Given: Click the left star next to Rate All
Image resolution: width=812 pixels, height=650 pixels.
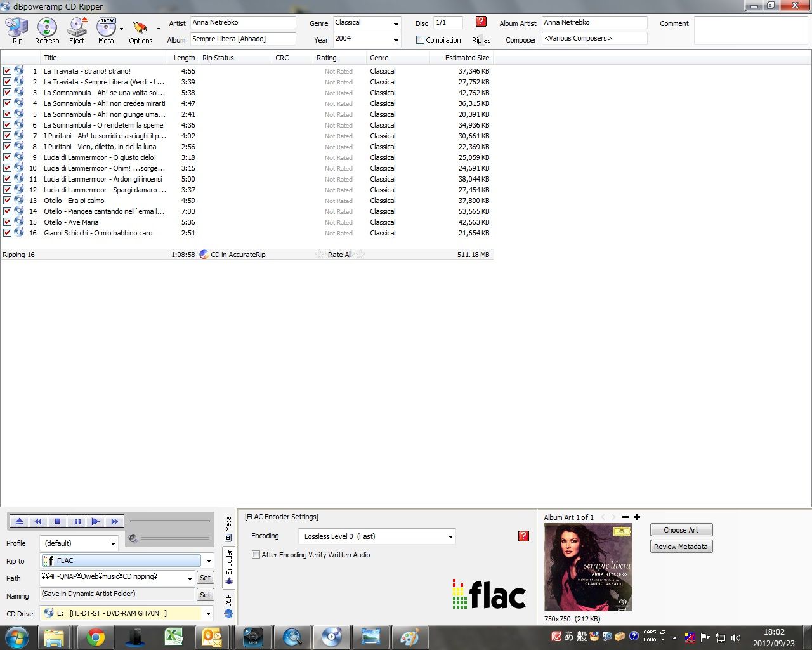Looking at the screenshot, I should coord(320,255).
